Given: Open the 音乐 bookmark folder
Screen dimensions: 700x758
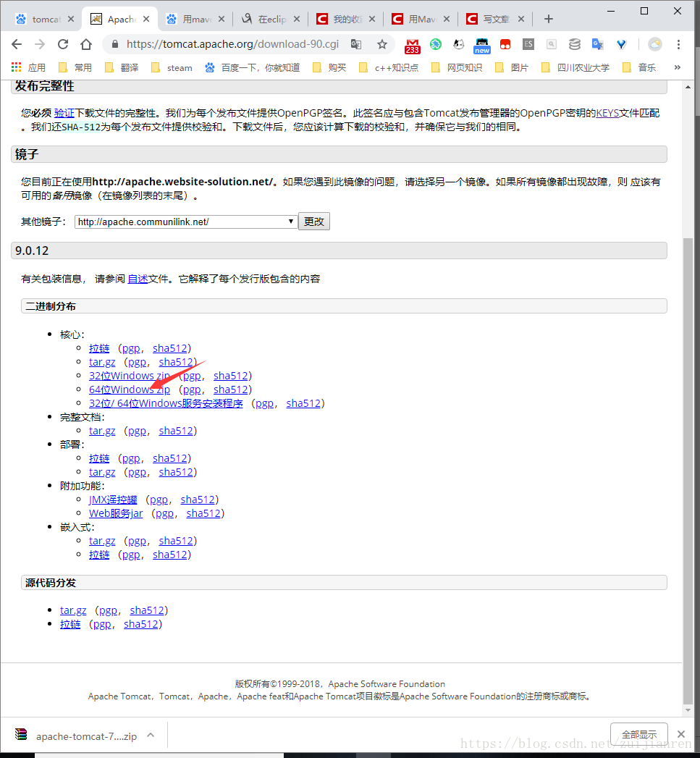Looking at the screenshot, I should (639, 67).
